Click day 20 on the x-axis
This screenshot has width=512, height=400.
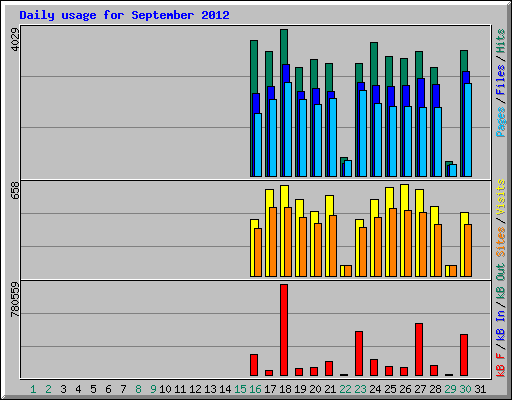(x=315, y=389)
